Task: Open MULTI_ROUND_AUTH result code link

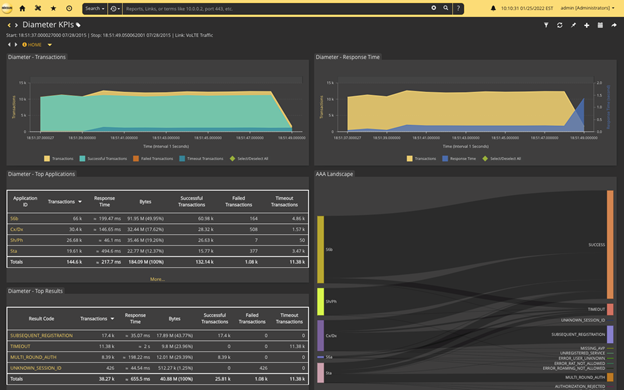Action: [x=33, y=357]
